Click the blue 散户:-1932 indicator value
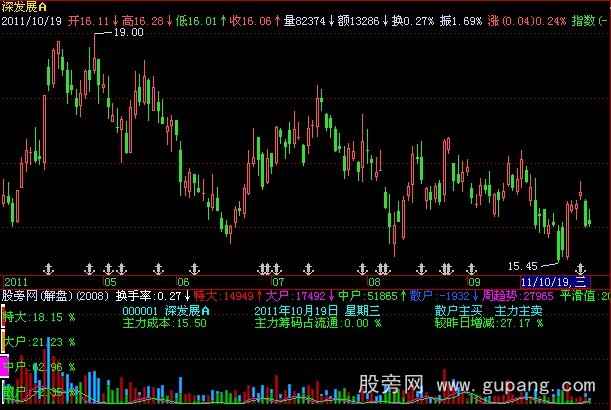The height and width of the screenshot is (410, 611). pyautogui.click(x=440, y=296)
